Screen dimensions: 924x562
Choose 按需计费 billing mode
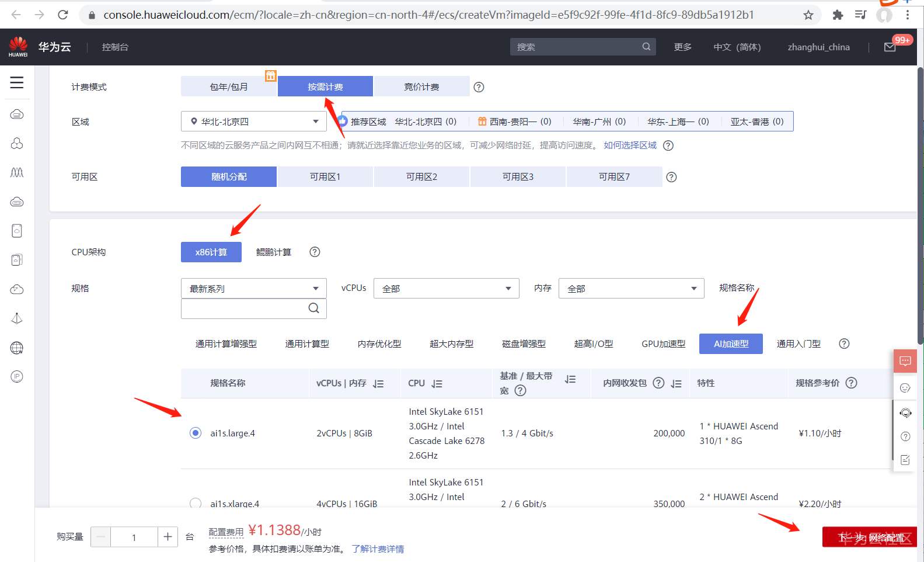pos(325,86)
